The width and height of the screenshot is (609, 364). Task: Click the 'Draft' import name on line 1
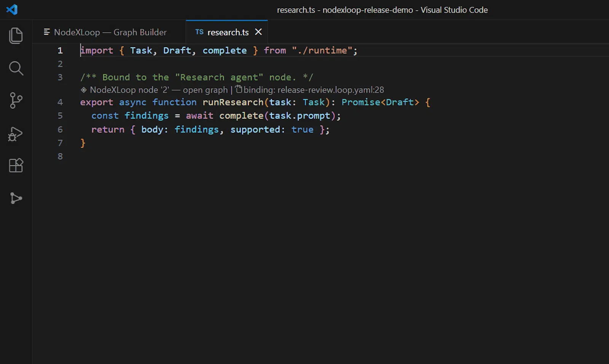177,50
